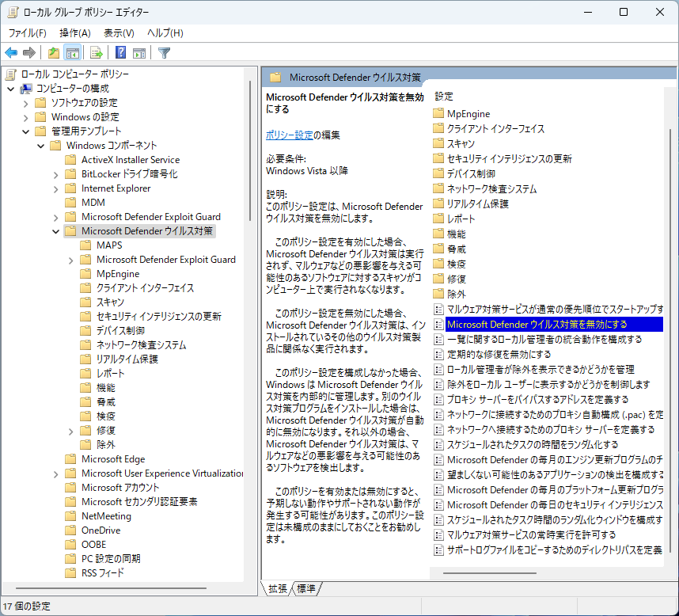
Task: Select ネットワークへ接続するためのプロキシ サーバーを定義する policy
Action: (551, 430)
